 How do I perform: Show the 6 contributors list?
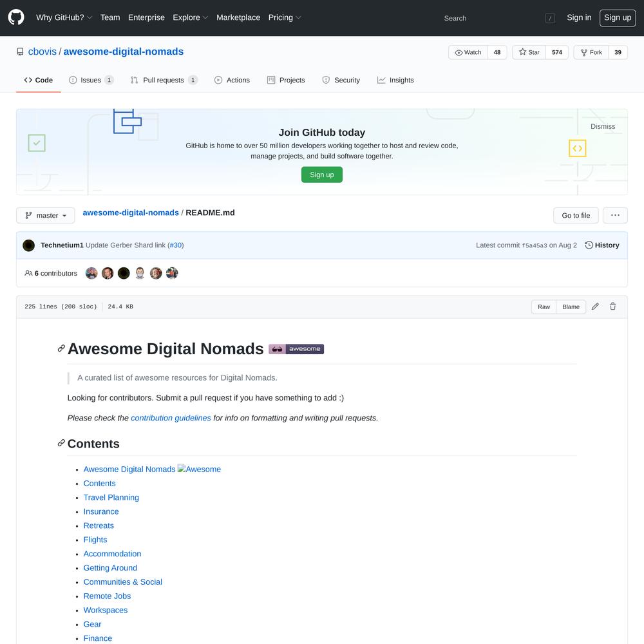click(x=51, y=274)
